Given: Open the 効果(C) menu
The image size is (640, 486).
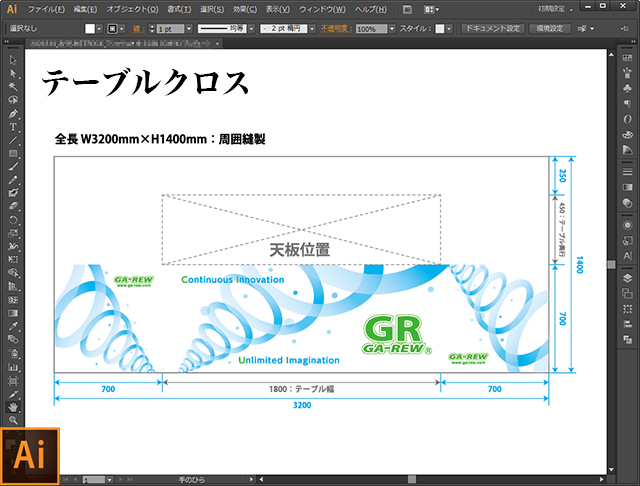Looking at the screenshot, I should tap(245, 9).
